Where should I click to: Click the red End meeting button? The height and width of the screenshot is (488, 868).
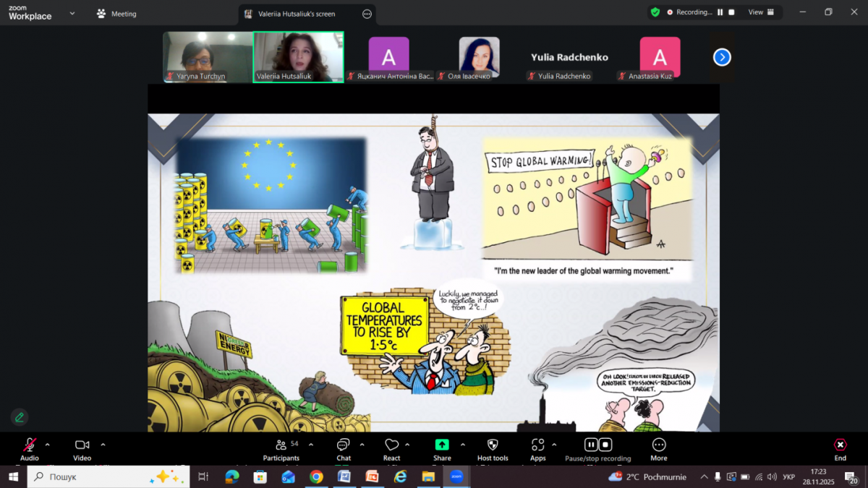(840, 445)
